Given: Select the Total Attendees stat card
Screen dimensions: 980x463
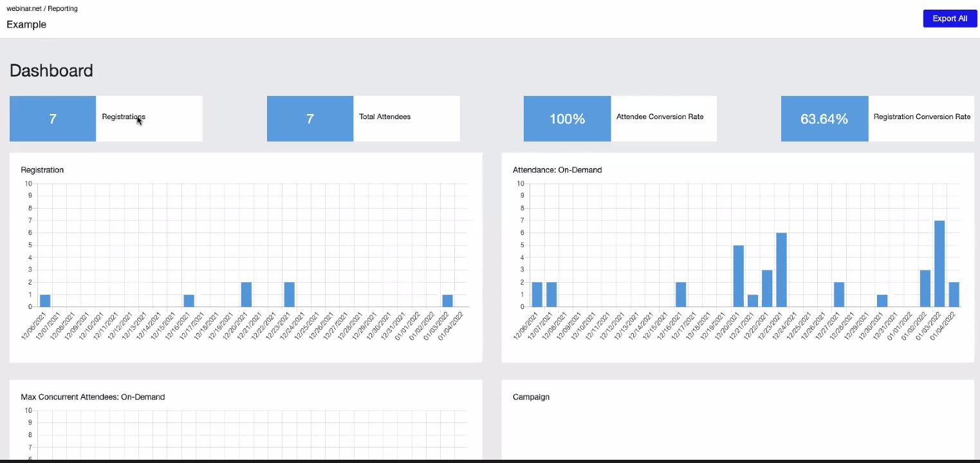Looking at the screenshot, I should point(364,118).
